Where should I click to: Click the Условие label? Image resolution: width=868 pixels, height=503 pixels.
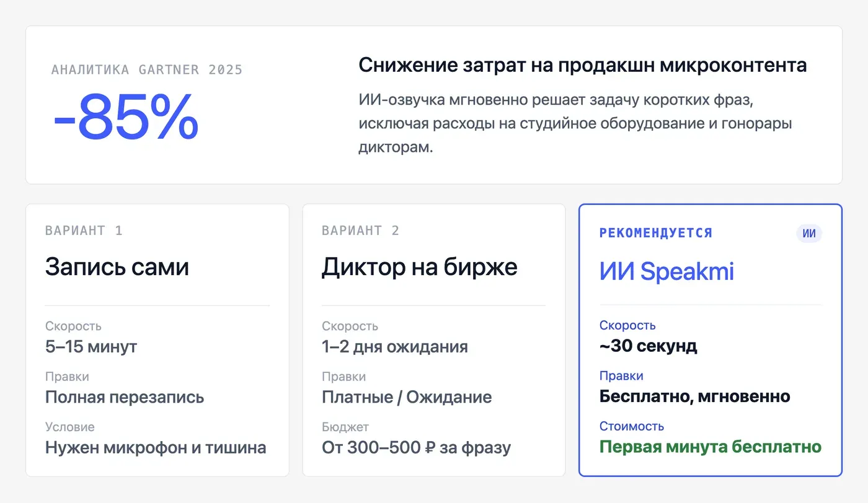(x=70, y=427)
